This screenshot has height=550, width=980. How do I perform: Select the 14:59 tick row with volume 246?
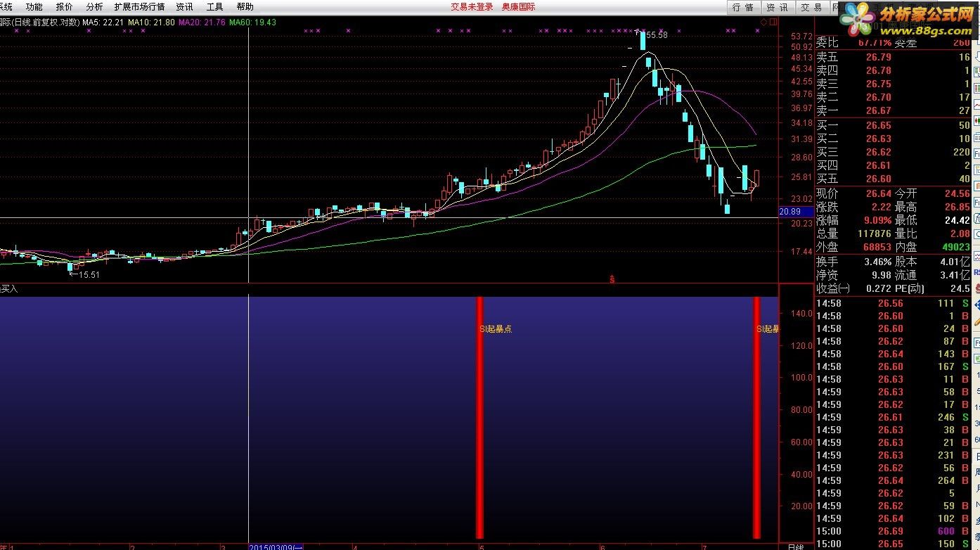[x=894, y=417]
